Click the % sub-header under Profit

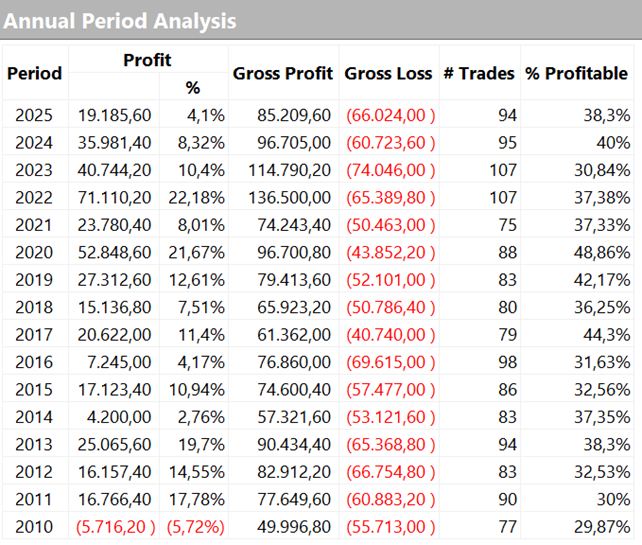[x=193, y=88]
